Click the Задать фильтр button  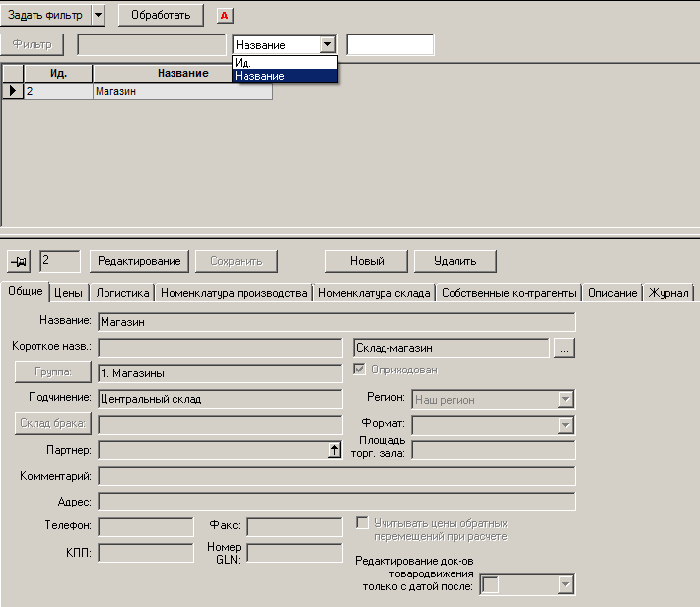point(45,15)
